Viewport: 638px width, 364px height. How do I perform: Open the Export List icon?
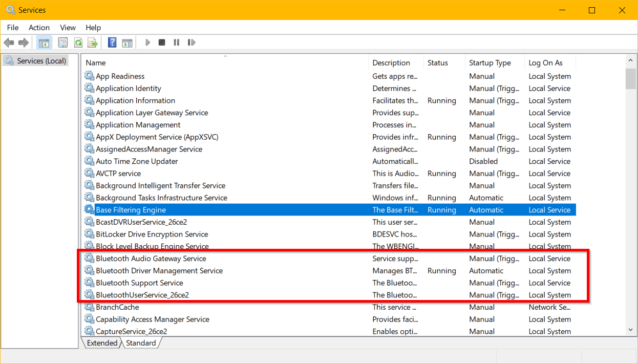coord(93,42)
